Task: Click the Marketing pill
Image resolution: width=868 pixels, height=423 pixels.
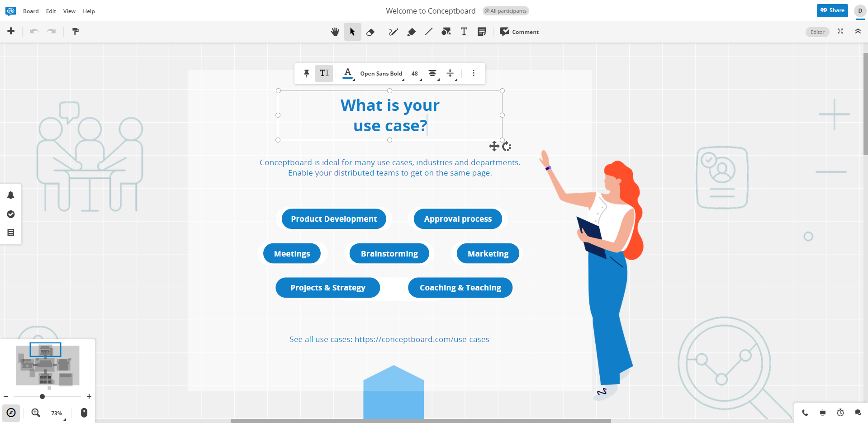Action: click(x=488, y=254)
